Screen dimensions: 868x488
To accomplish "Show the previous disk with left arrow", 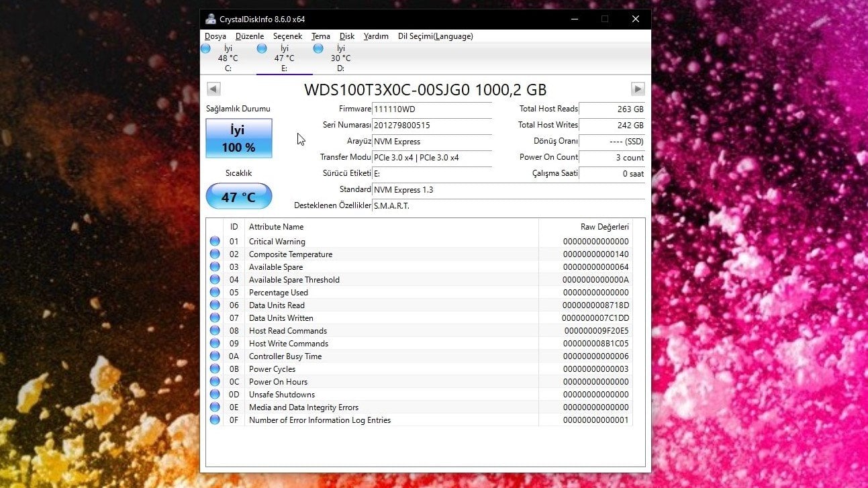I will click(213, 89).
